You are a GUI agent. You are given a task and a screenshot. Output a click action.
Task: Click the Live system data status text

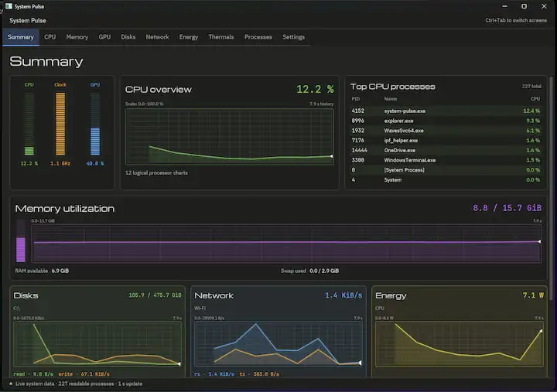click(x=78, y=383)
